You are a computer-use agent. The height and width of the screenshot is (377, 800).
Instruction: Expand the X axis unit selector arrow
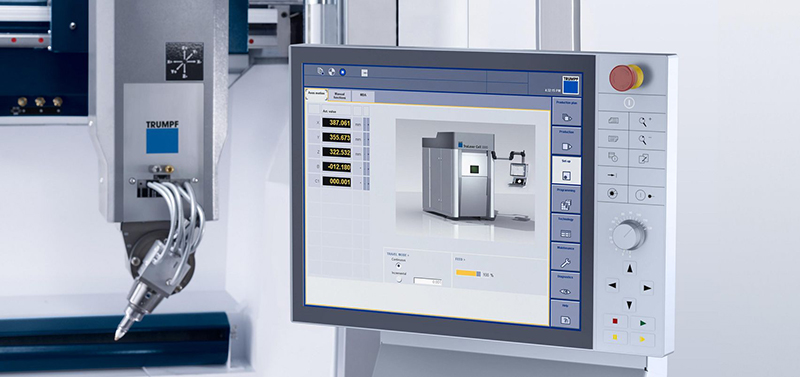tap(366, 123)
